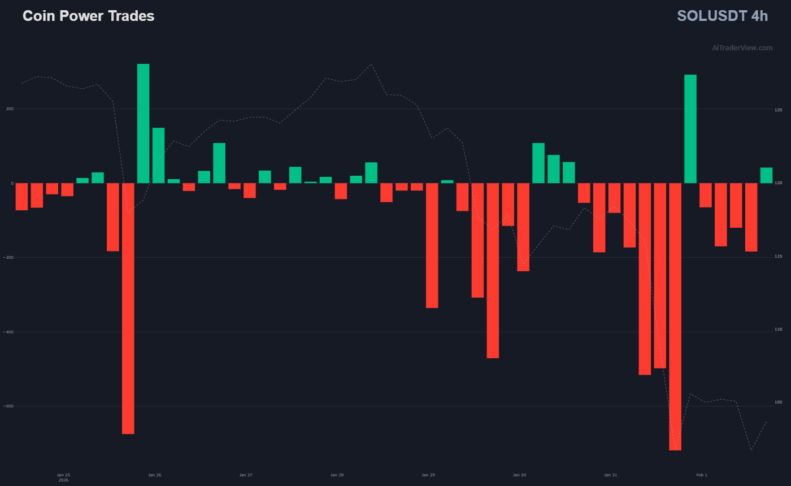Click the Coin Power Trades chart title
This screenshot has height=486, width=791.
click(88, 17)
